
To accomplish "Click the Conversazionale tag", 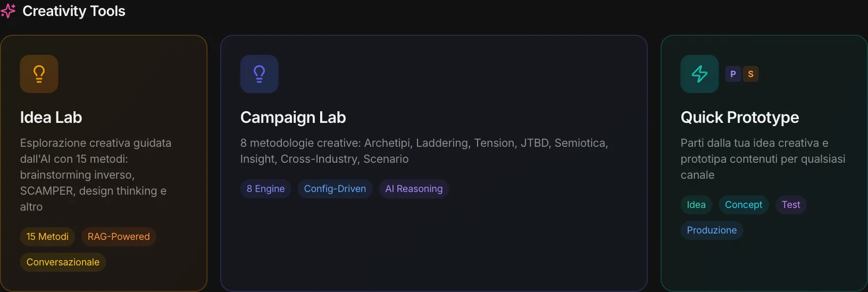I will pyautogui.click(x=63, y=262).
